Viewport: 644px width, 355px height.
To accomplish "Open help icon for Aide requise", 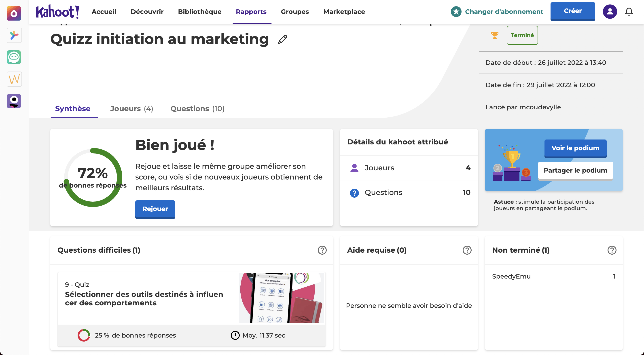I will (467, 250).
